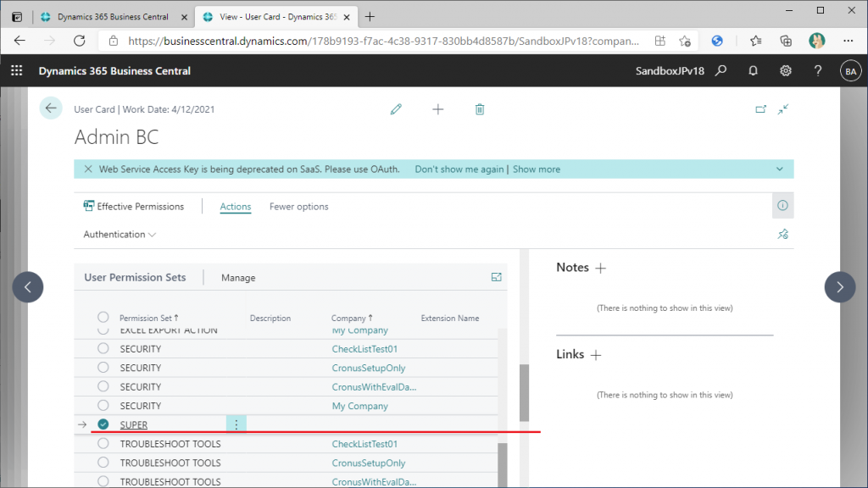Sort by the Permission Set column header
Screen dimensions: 868x488
pyautogui.click(x=149, y=319)
